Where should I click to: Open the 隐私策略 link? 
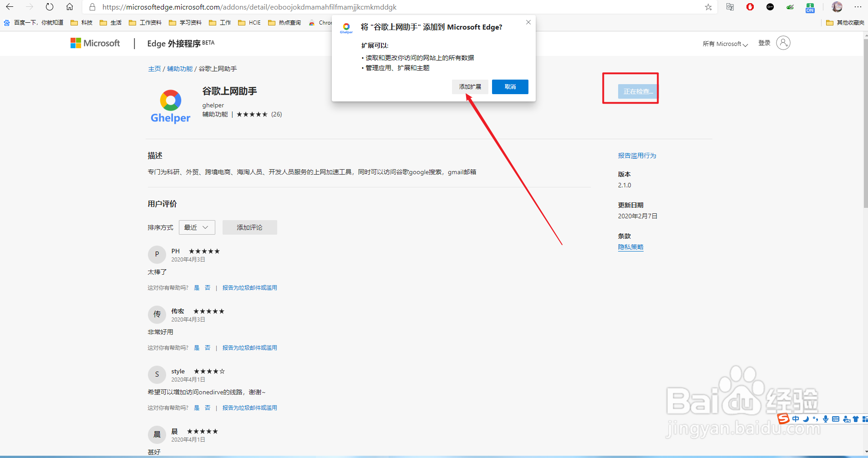pos(631,247)
